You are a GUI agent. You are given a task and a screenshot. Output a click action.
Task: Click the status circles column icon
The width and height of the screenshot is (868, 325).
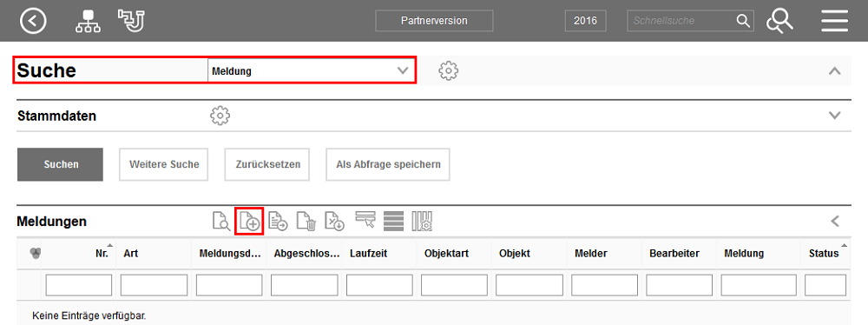pyautogui.click(x=35, y=254)
